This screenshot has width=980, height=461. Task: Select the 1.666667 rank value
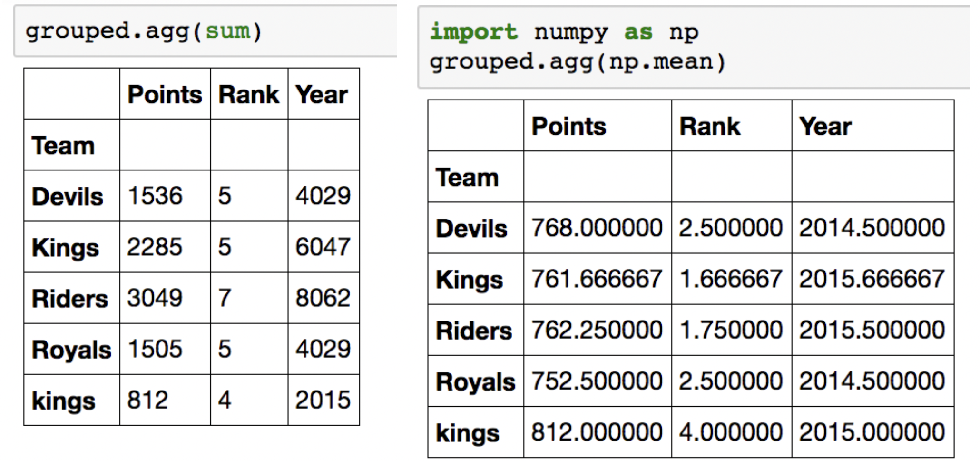(731, 279)
